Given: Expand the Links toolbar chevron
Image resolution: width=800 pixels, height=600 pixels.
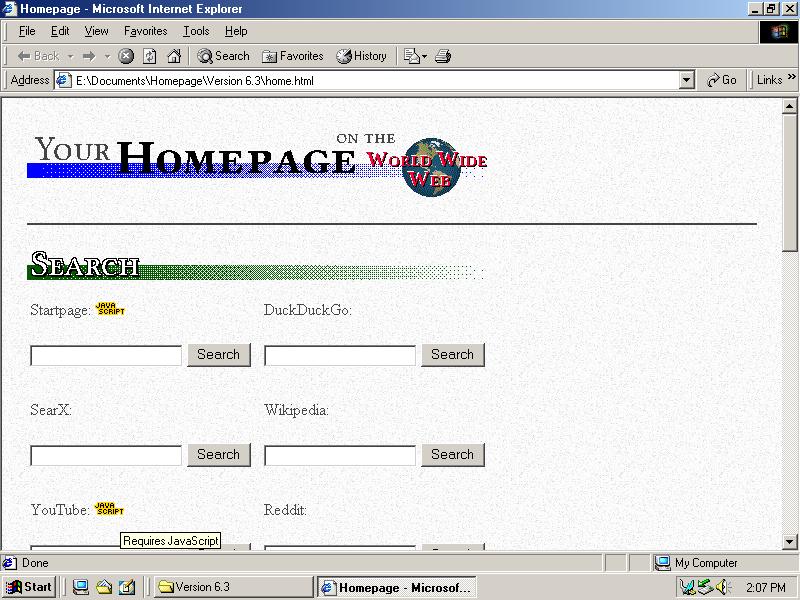Looking at the screenshot, I should 791,77.
